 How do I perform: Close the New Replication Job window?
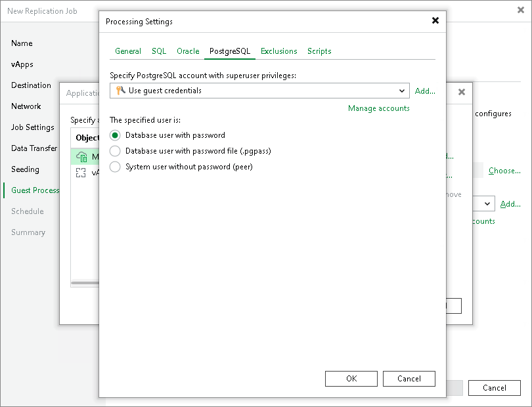[x=521, y=11]
